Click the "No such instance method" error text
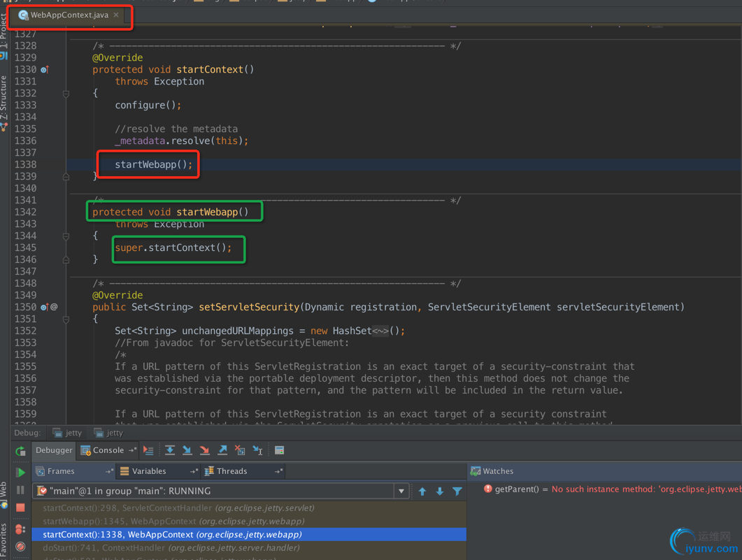 646,489
